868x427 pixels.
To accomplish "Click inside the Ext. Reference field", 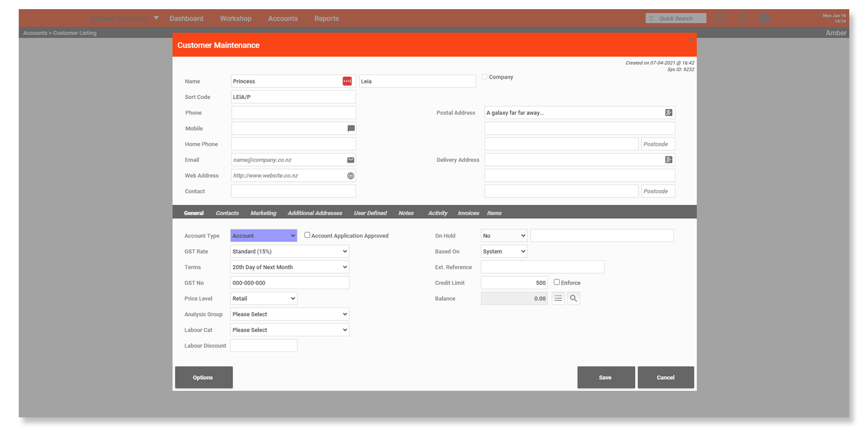I will (542, 267).
